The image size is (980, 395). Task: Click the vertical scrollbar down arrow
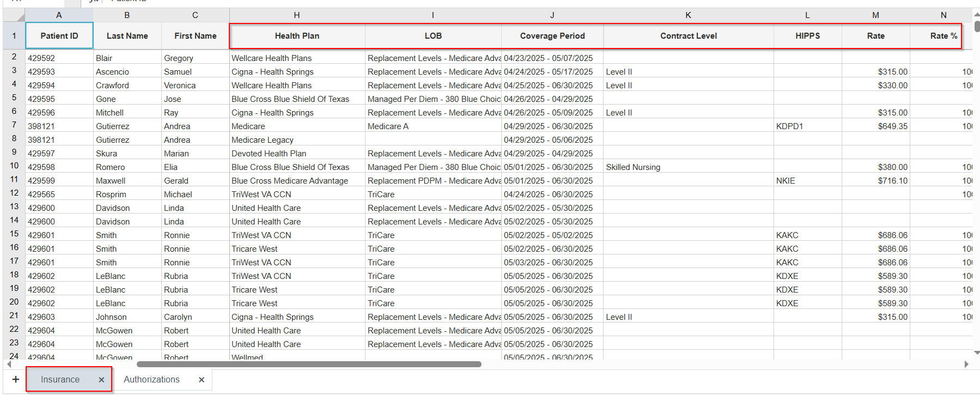click(x=976, y=353)
